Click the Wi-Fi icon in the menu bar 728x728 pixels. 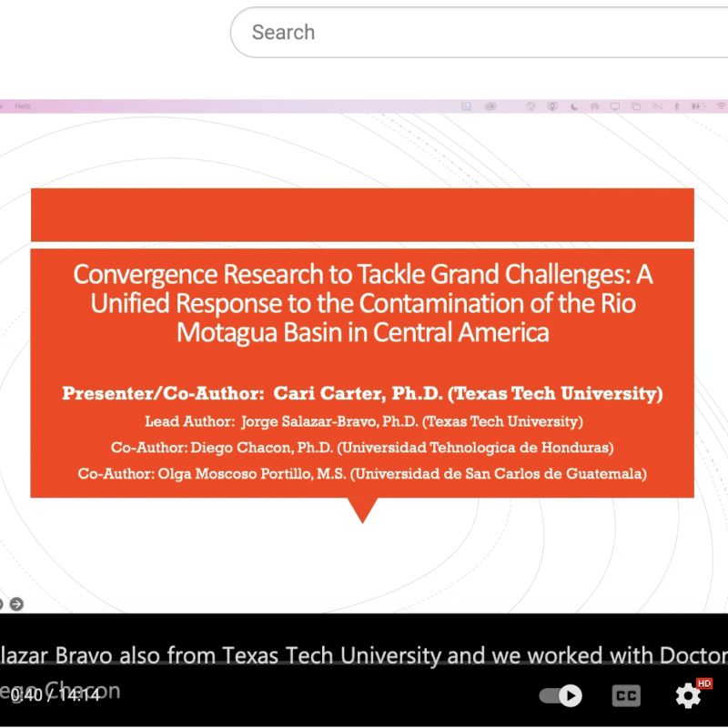coord(722,106)
